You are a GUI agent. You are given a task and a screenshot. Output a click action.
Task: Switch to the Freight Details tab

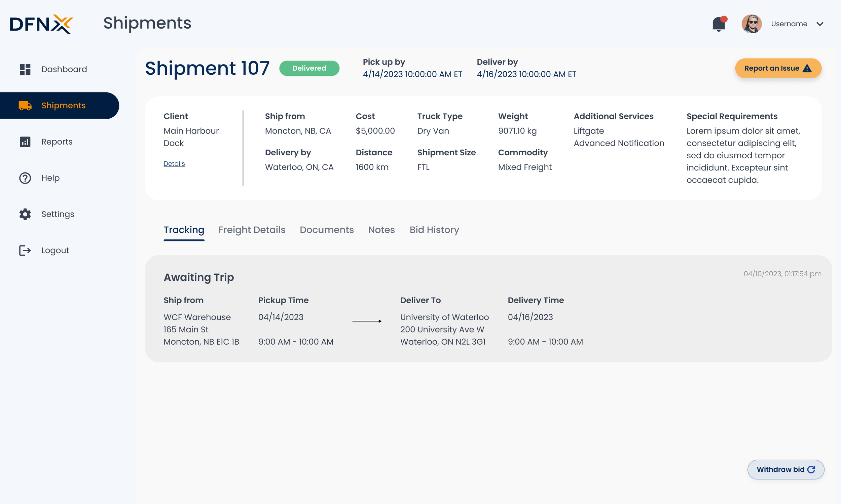pos(252,230)
